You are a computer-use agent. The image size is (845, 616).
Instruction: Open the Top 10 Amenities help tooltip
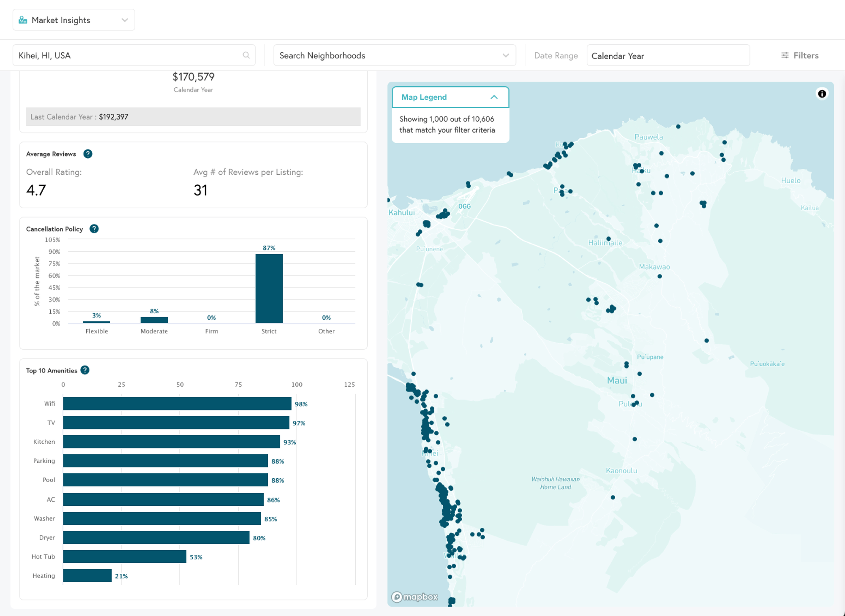tap(84, 370)
